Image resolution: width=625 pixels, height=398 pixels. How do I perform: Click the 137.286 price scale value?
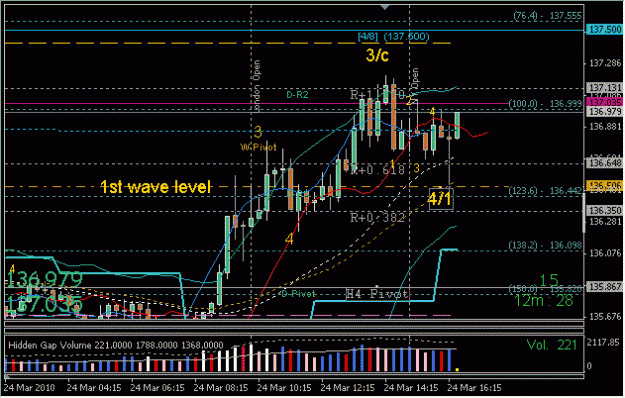(605, 63)
